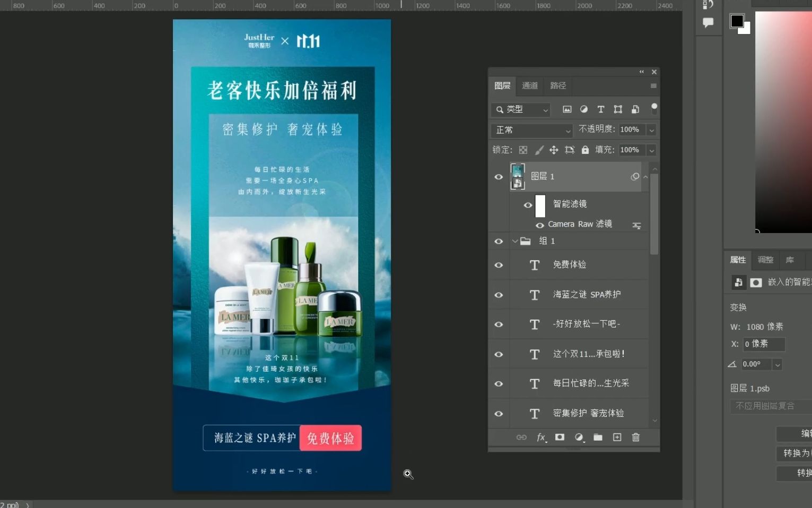Collapse smart filters arrow on 图层 1
The height and width of the screenshot is (508, 812).
click(x=645, y=177)
